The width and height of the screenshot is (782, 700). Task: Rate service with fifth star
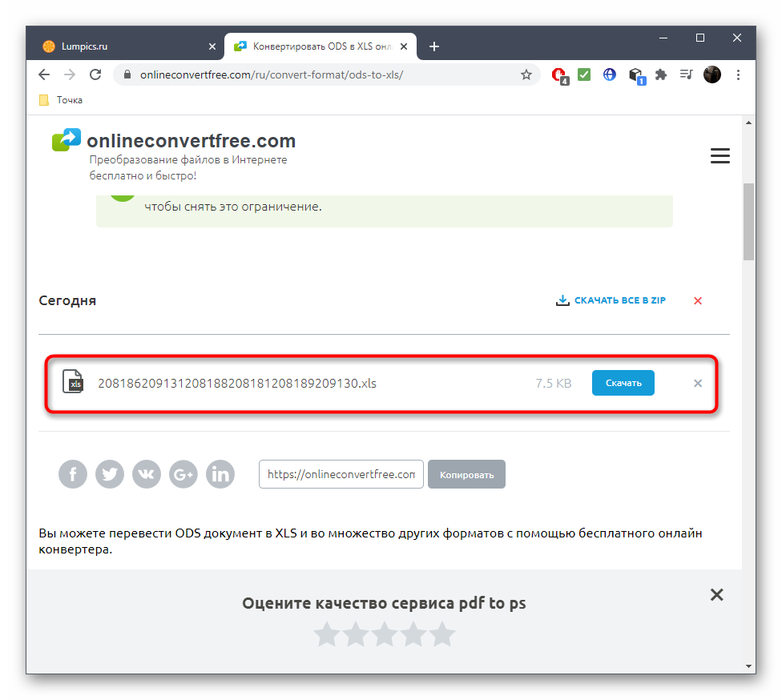pyautogui.click(x=442, y=634)
